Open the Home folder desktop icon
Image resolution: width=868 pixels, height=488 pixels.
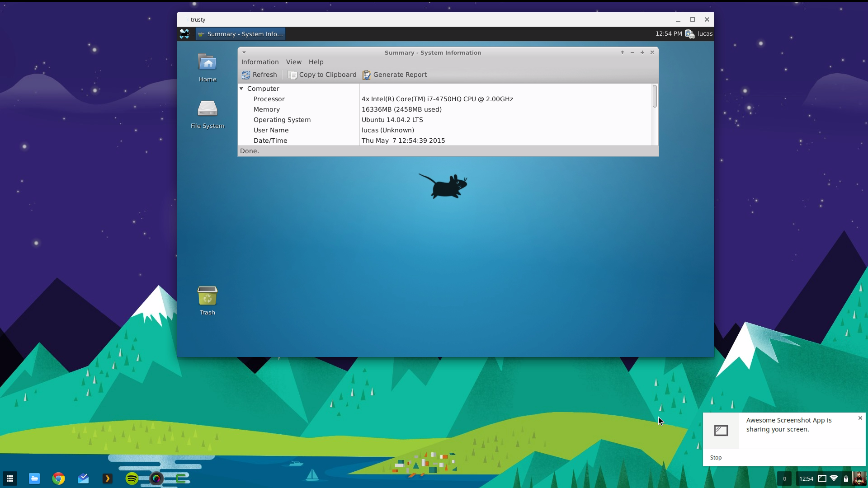point(208,62)
